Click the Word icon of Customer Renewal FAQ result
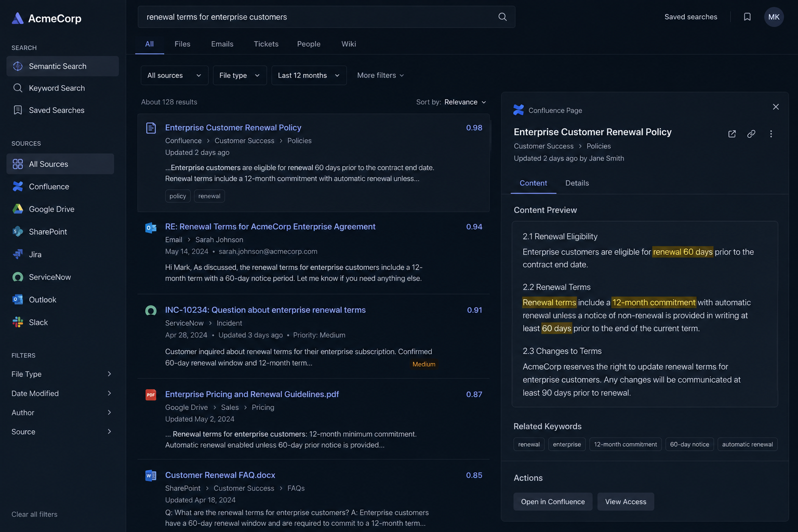This screenshot has height=532, width=798. click(151, 475)
